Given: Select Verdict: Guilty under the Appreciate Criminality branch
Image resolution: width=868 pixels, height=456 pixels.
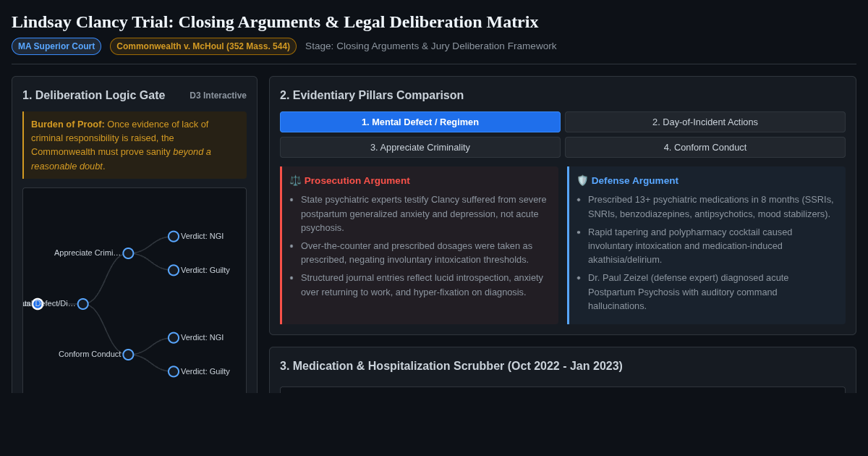Looking at the screenshot, I should coord(174,270).
